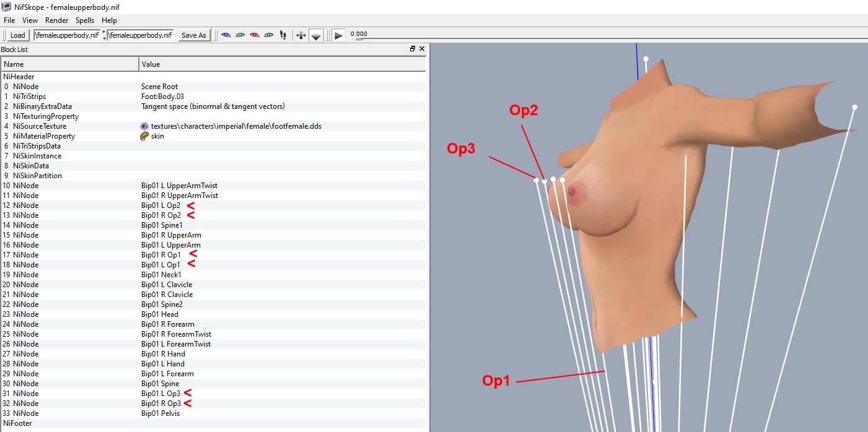Click the gray gem-shaped toolbar icon

tap(316, 36)
